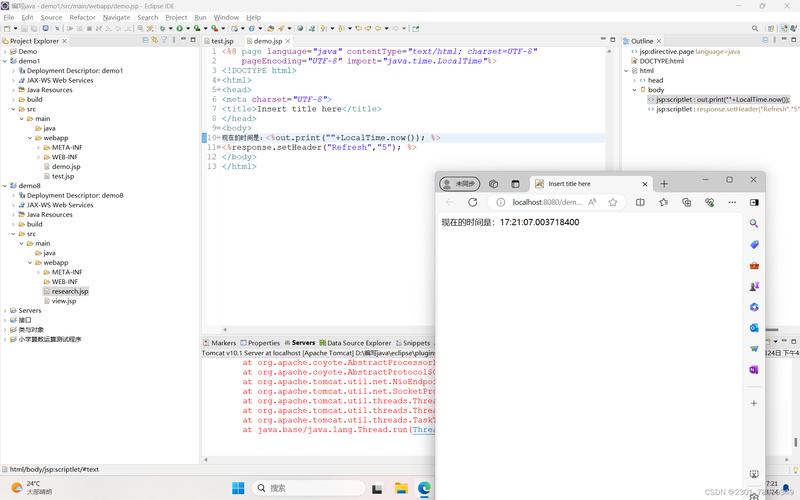
Task: Click the New file toolbar icon
Action: click(x=7, y=29)
